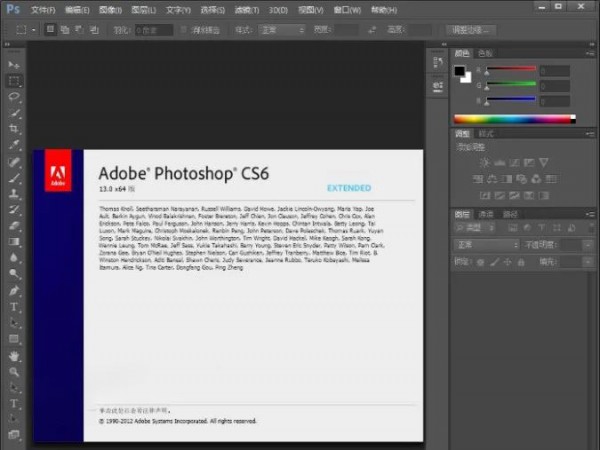Image resolution: width=600 pixels, height=450 pixels.
Task: Select the Blur tool
Action: click(x=14, y=258)
